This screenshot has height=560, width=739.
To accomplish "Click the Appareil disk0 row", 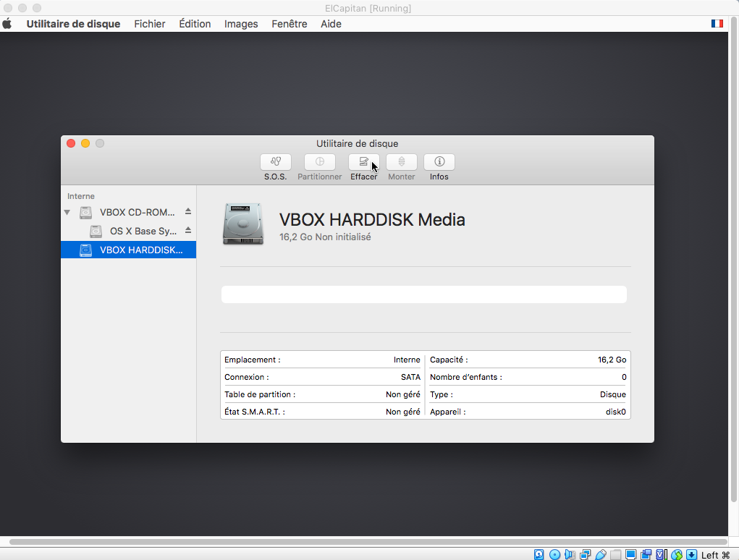I will (x=528, y=412).
